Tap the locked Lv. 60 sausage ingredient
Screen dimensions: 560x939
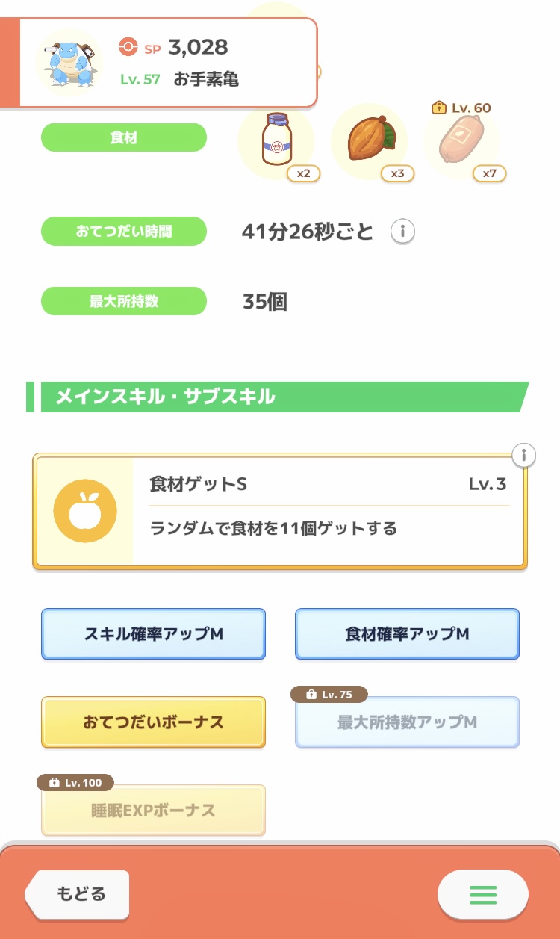click(x=461, y=142)
